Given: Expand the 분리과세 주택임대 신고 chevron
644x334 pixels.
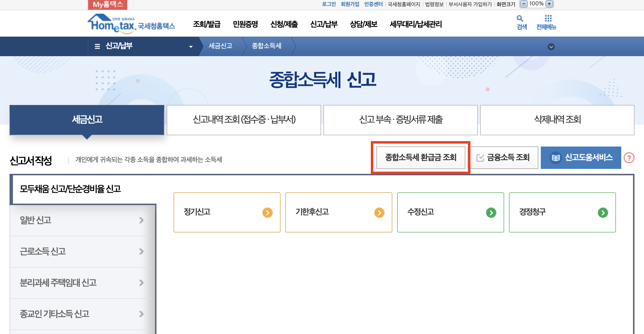Looking at the screenshot, I should click(141, 282).
